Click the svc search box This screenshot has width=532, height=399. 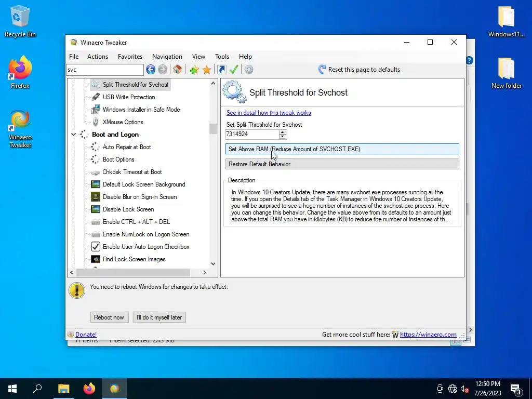(105, 70)
